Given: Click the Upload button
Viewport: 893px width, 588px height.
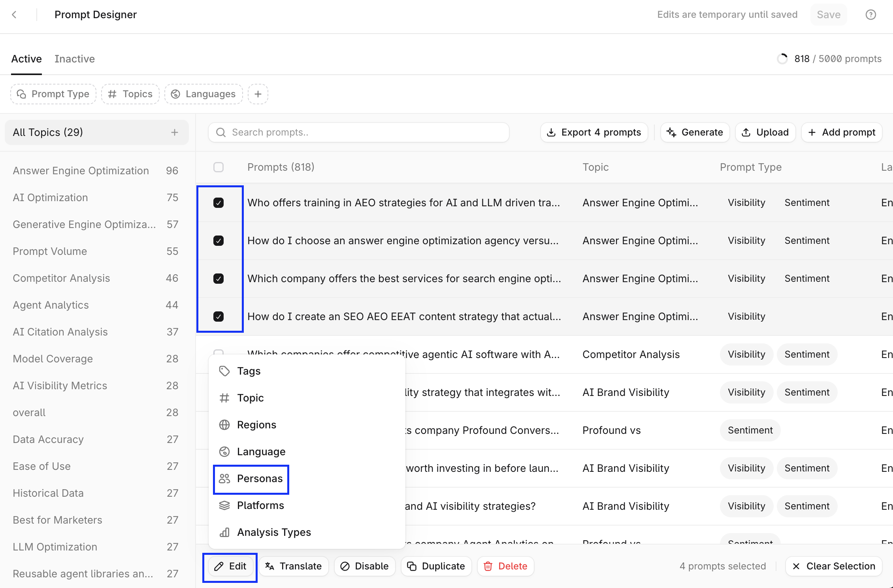Looking at the screenshot, I should click(765, 132).
